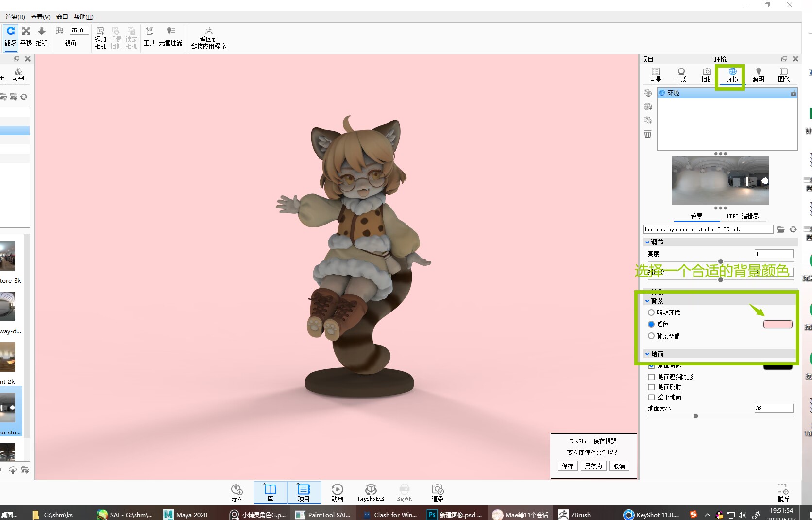Image resolution: width=812 pixels, height=520 pixels.
Task: Click the 视角 perspective icon
Action: pyautogui.click(x=60, y=31)
